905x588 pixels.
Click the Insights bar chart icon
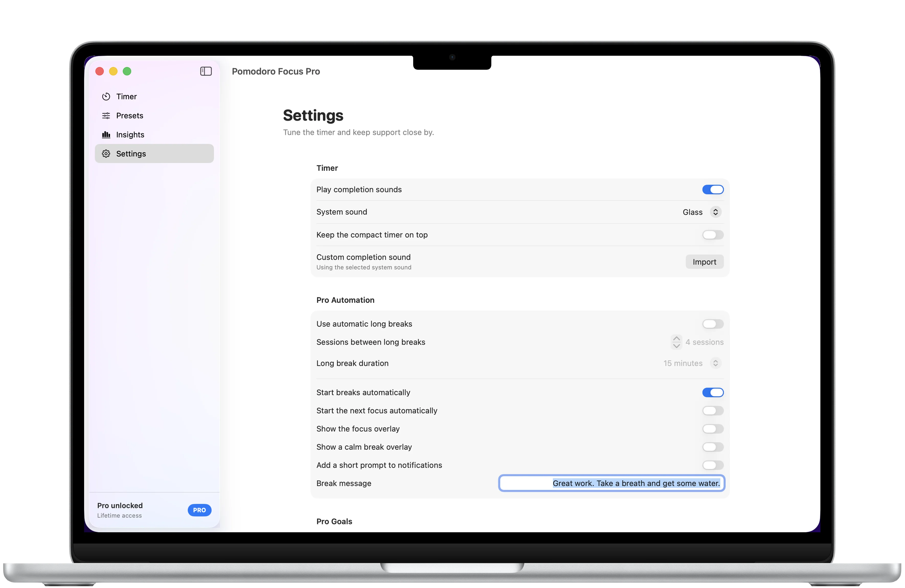click(106, 135)
